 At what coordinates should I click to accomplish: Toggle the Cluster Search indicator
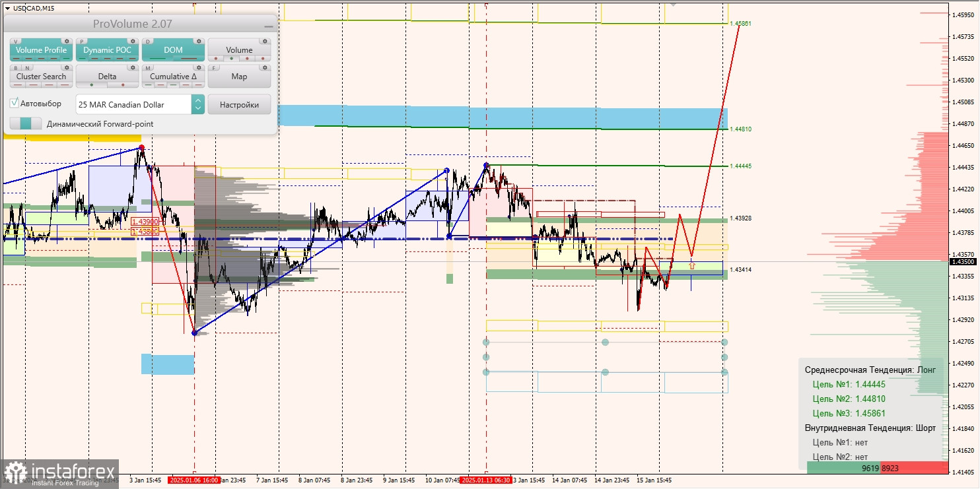point(41,77)
